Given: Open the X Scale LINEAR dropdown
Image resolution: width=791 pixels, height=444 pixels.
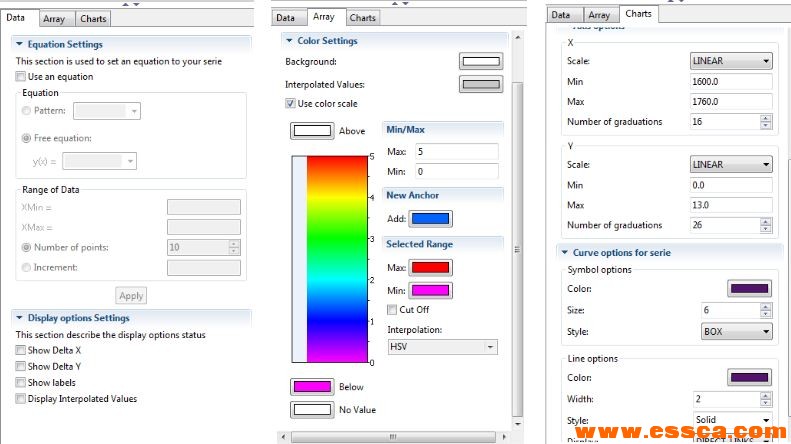Looking at the screenshot, I should (x=731, y=61).
